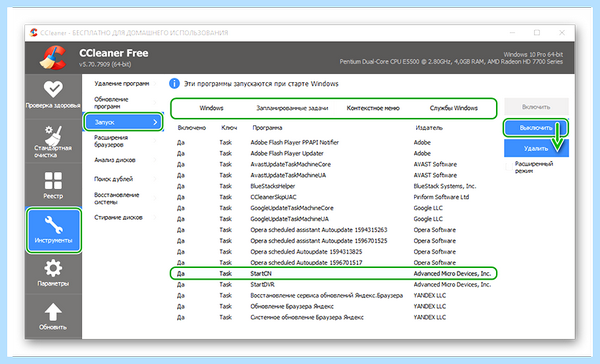This screenshot has width=600, height=364.
Task: Select GoogleUpdateTaskMachineUA row
Action: point(333,219)
